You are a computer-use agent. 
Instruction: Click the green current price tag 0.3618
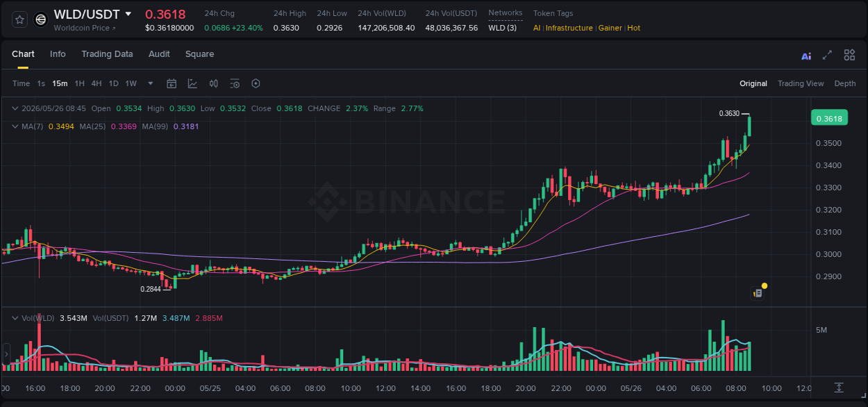point(829,119)
